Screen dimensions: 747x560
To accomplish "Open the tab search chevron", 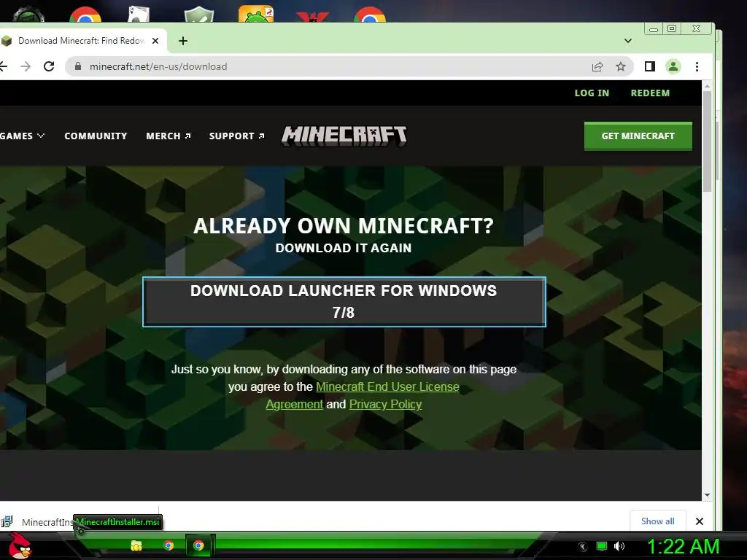I will point(628,41).
